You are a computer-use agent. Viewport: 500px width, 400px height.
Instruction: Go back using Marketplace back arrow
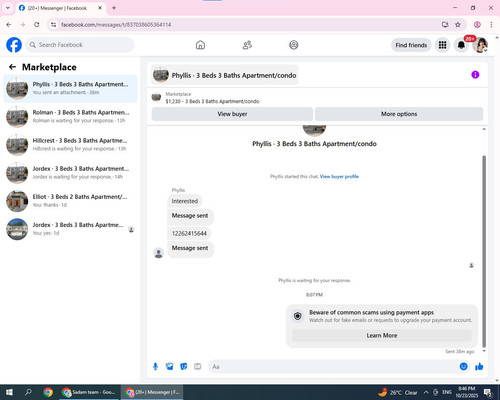(12, 67)
